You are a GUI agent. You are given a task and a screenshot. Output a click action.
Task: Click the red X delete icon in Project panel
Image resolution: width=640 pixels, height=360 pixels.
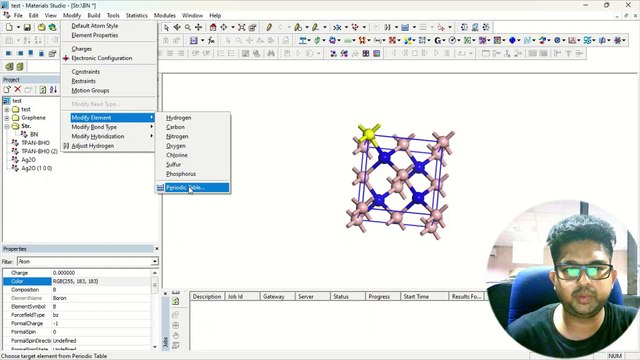[x=18, y=89]
